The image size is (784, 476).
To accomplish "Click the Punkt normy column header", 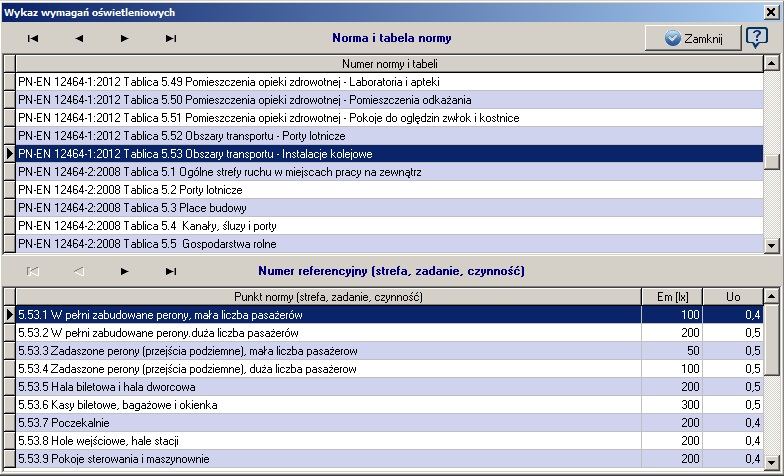I will pos(328,297).
